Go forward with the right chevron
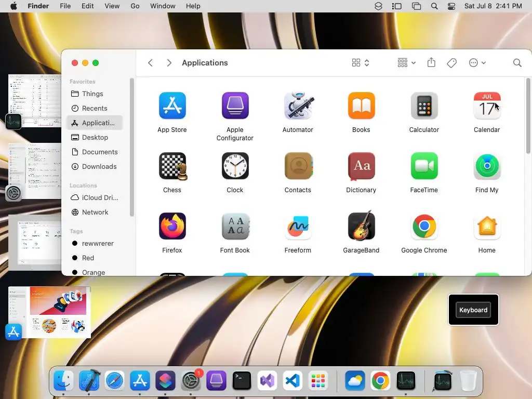 click(x=169, y=63)
